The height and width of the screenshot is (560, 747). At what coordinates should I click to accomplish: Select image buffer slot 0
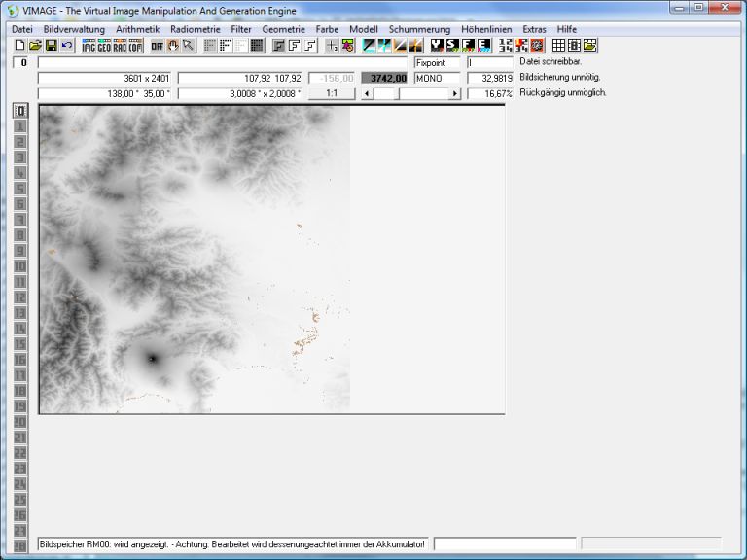(x=20, y=111)
